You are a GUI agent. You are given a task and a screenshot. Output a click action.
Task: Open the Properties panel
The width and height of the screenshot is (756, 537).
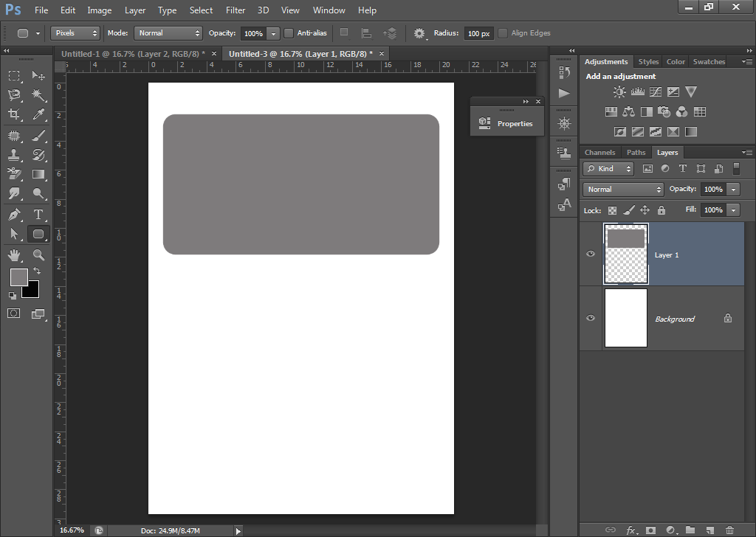click(x=506, y=122)
